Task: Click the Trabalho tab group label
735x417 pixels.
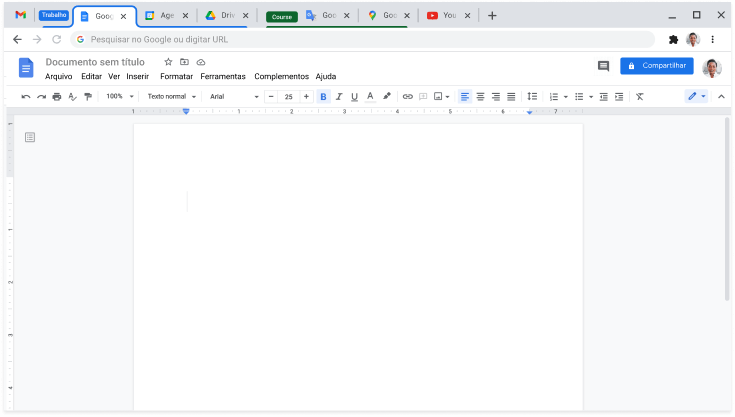Action: tap(54, 15)
